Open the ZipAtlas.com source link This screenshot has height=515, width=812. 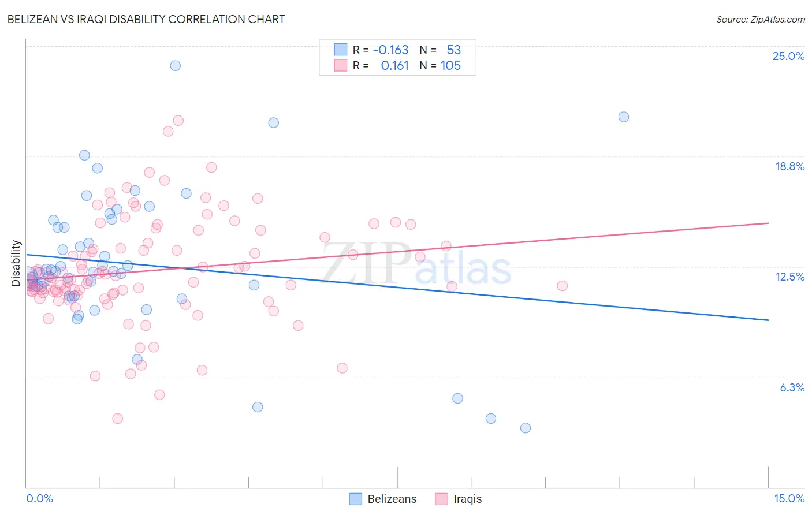click(x=761, y=19)
